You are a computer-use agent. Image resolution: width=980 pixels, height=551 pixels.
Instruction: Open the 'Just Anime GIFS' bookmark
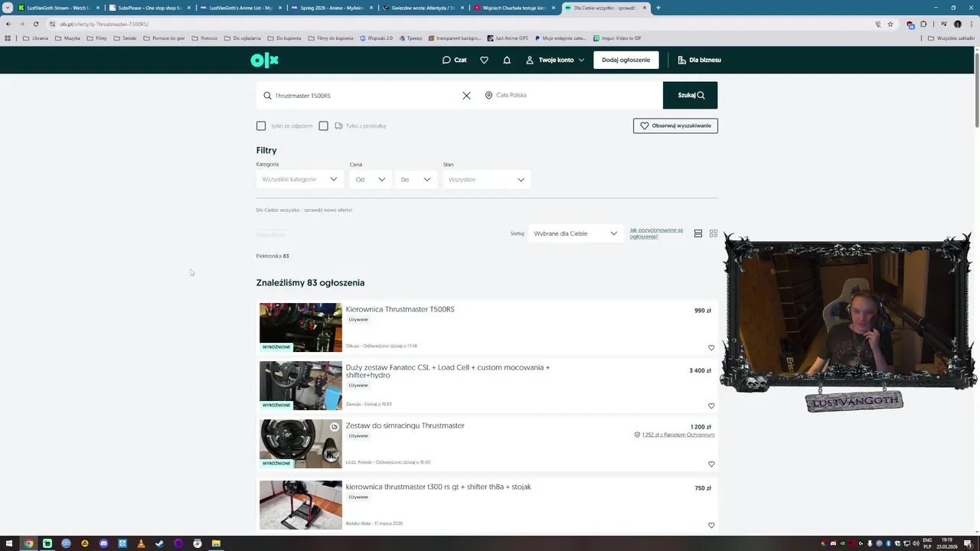pyautogui.click(x=508, y=37)
